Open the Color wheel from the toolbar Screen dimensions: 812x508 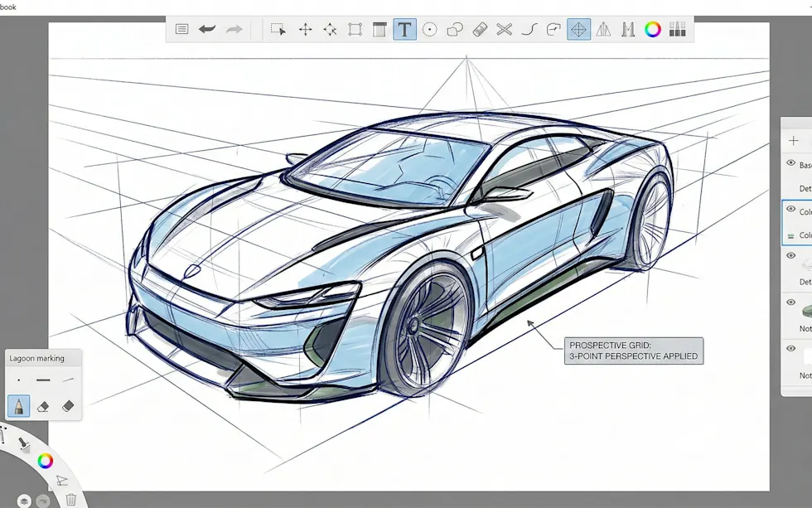[x=653, y=30]
